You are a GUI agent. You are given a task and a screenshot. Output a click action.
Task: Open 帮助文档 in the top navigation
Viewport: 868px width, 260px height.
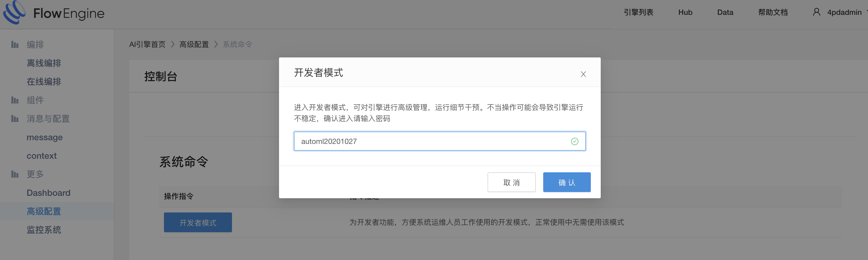[x=773, y=12]
